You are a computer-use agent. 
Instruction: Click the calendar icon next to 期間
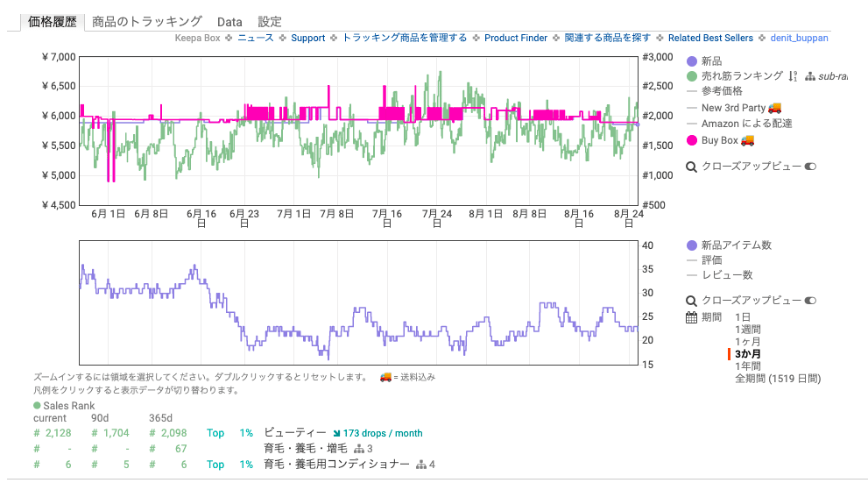click(691, 316)
